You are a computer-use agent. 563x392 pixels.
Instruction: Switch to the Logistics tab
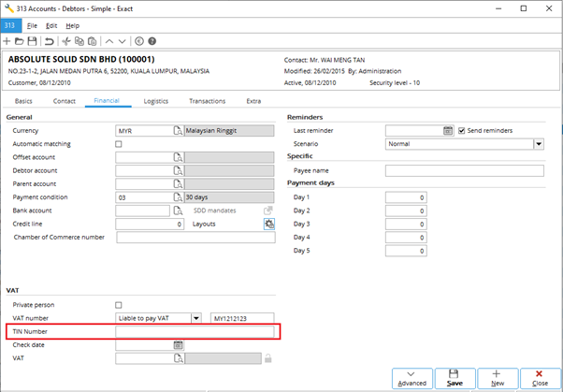coord(156,101)
